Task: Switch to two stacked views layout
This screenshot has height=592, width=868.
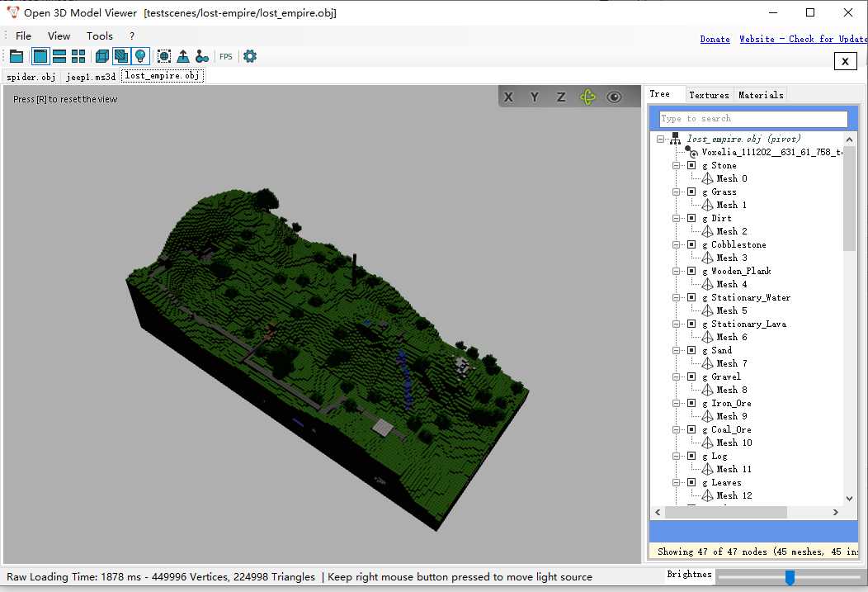Action: click(x=59, y=56)
